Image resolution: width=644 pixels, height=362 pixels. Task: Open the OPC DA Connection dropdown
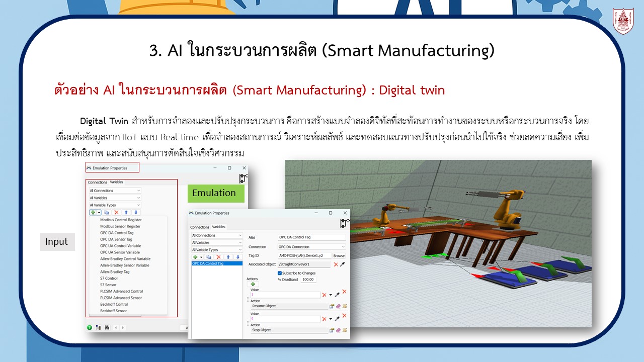pyautogui.click(x=311, y=247)
